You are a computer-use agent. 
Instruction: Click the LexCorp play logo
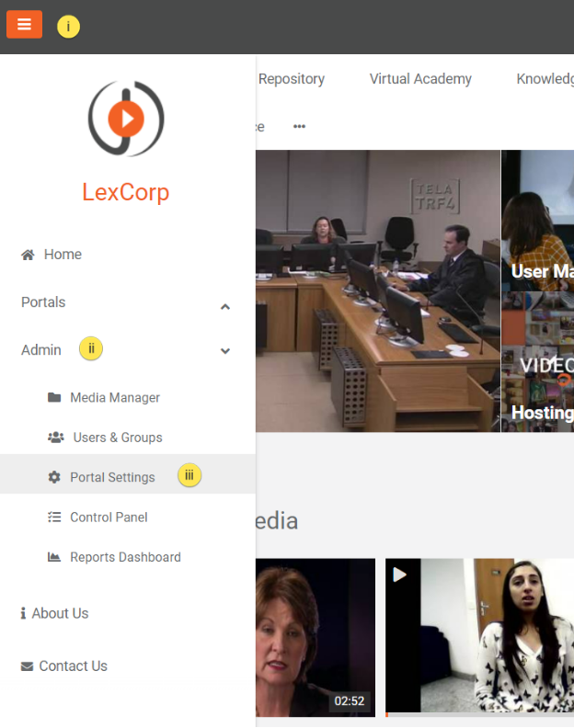click(x=126, y=119)
